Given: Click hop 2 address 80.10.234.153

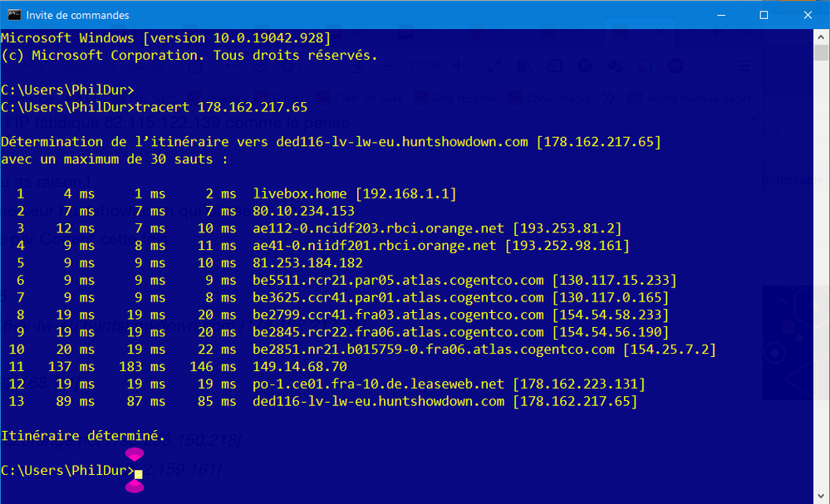Looking at the screenshot, I should coord(303,211).
